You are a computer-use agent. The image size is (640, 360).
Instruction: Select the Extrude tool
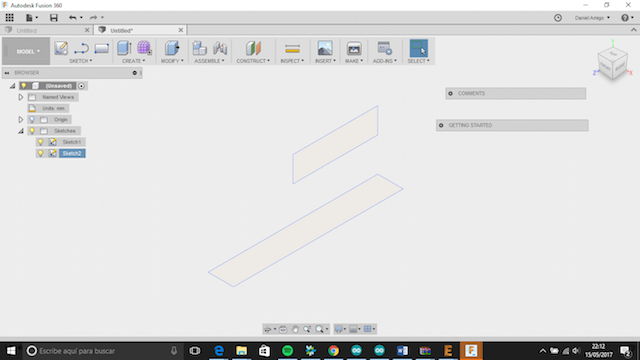point(124,48)
